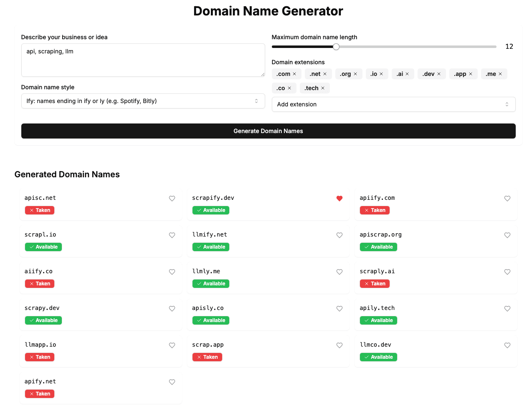This screenshot has width=532, height=418.
Task: Remove the .com extension tag
Action: pyautogui.click(x=294, y=74)
